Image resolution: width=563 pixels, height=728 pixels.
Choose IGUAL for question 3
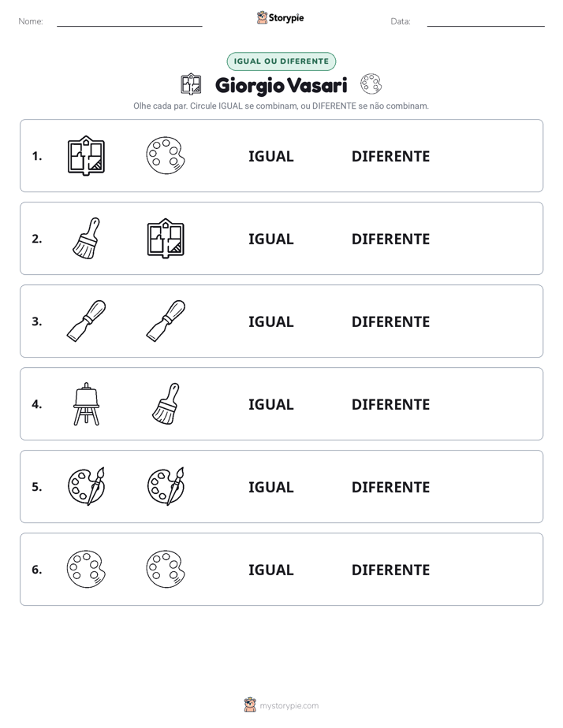coord(270,321)
